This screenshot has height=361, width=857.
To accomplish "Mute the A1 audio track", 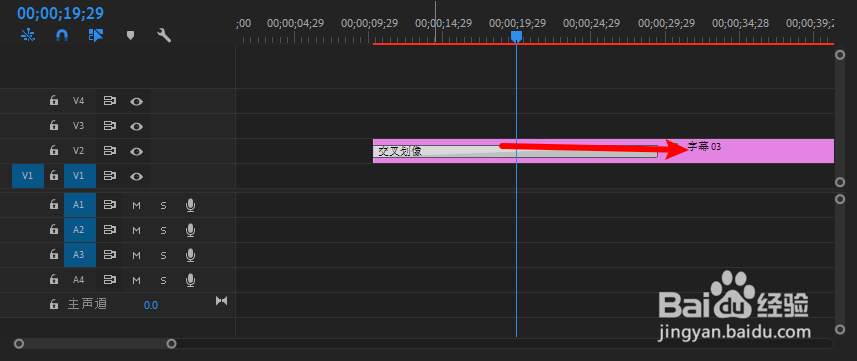I will tap(137, 205).
